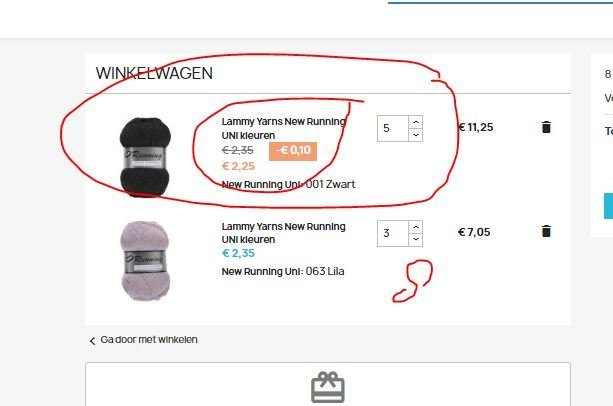Screen dimensions: 613x406
Task: Click the blue checkout button at right edge
Action: coord(608,206)
